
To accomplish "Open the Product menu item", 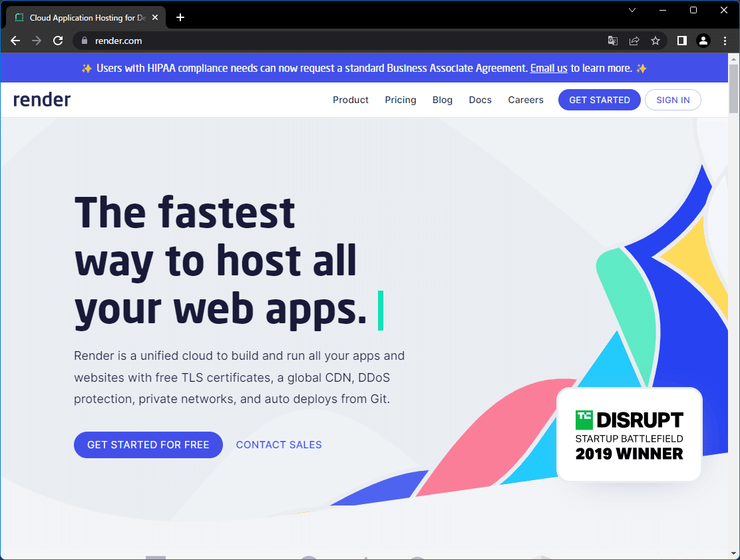I will 350,100.
